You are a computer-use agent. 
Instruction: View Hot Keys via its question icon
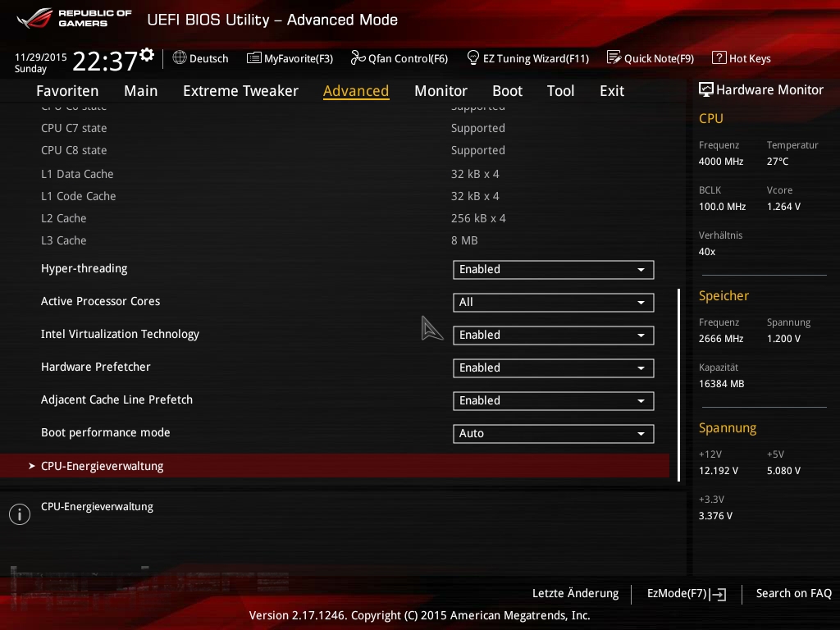point(720,58)
